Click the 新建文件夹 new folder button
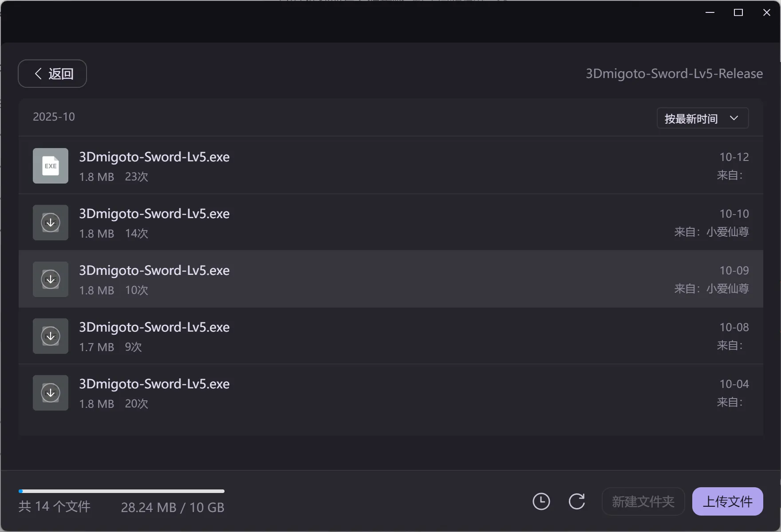Image resolution: width=781 pixels, height=532 pixels. tap(643, 501)
